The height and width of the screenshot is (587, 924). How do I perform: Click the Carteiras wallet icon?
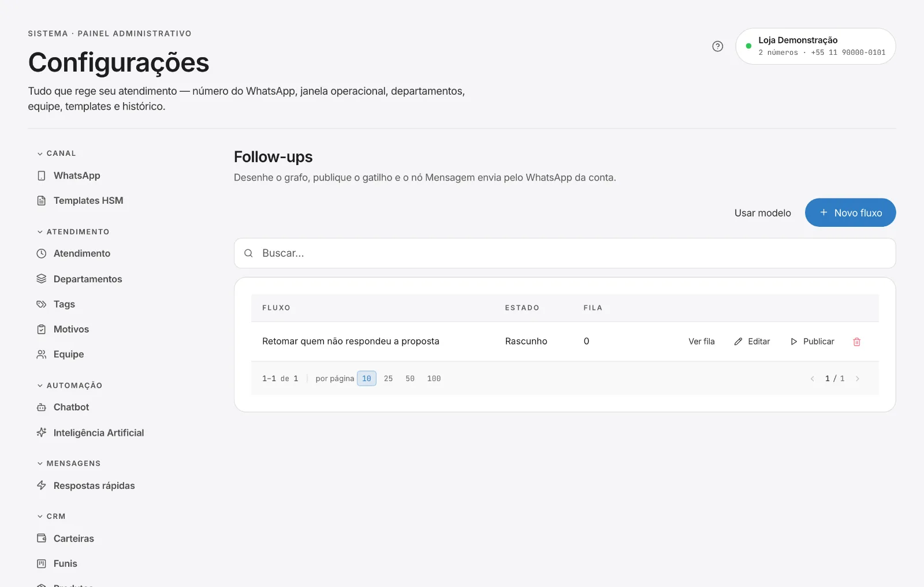[42, 538]
